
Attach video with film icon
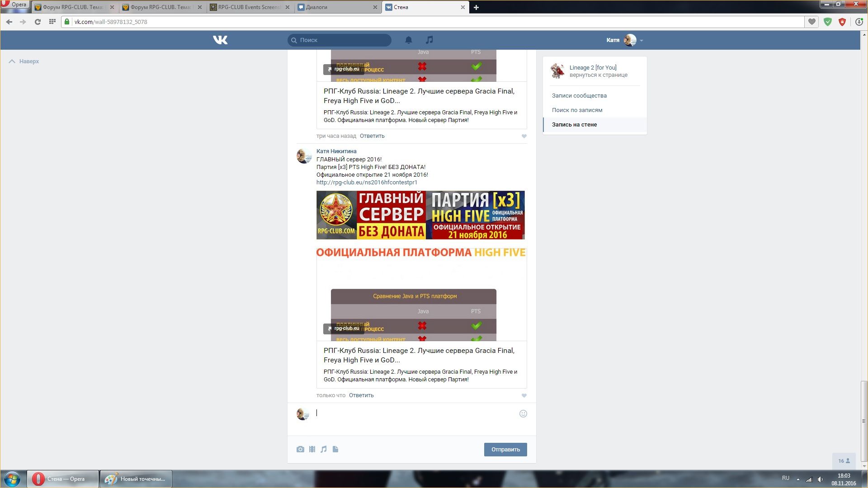[312, 449]
